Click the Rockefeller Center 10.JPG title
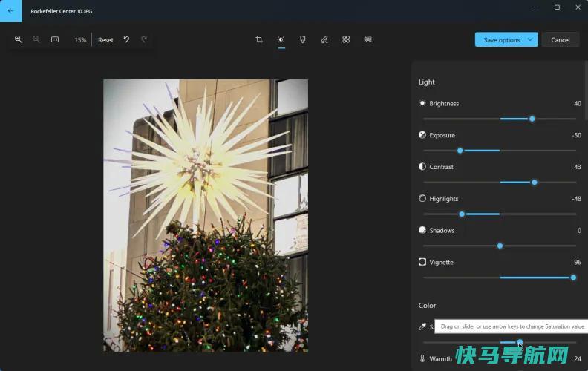This screenshot has width=588, height=371. tap(62, 11)
